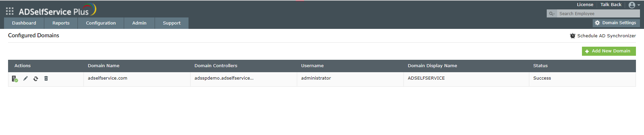Go to the Configuration tab
Viewport: 644px width, 135px height.
pyautogui.click(x=101, y=23)
